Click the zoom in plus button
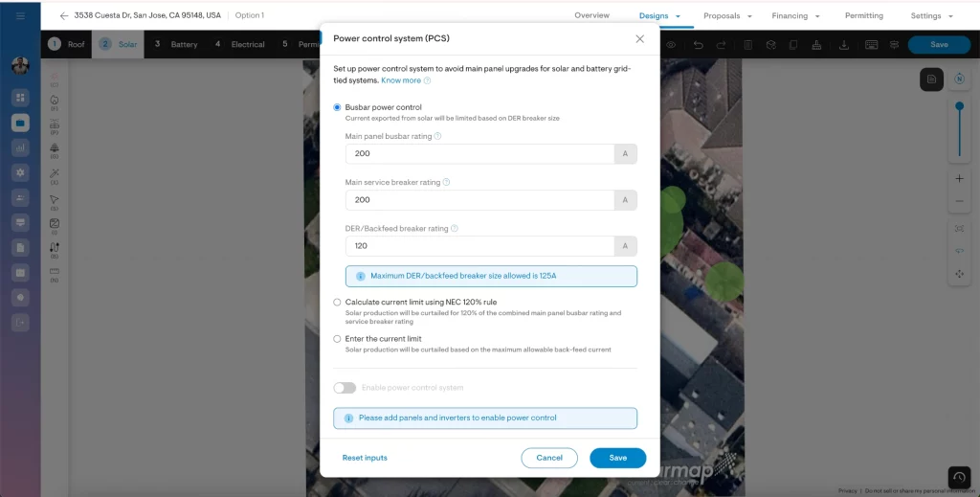Image resolution: width=980 pixels, height=497 pixels. 959,179
